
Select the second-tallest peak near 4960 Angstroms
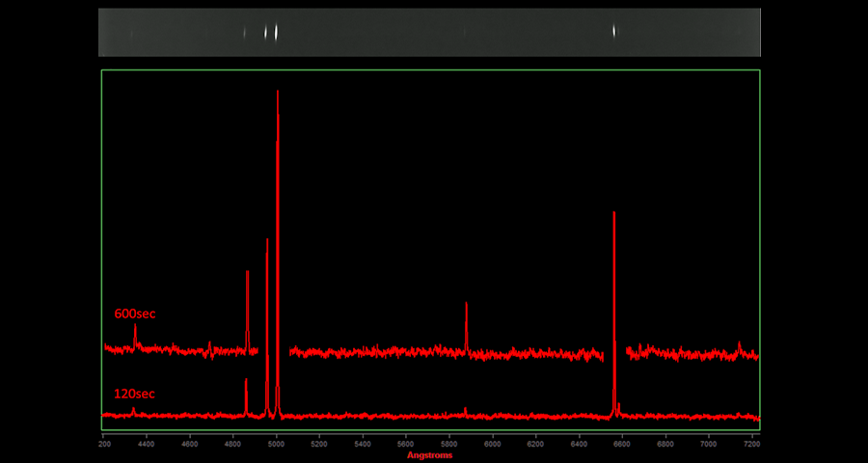[x=267, y=246]
